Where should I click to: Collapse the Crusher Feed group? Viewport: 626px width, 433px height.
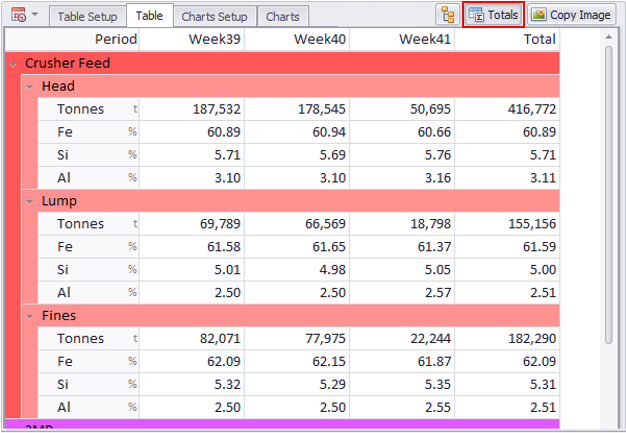[12, 64]
